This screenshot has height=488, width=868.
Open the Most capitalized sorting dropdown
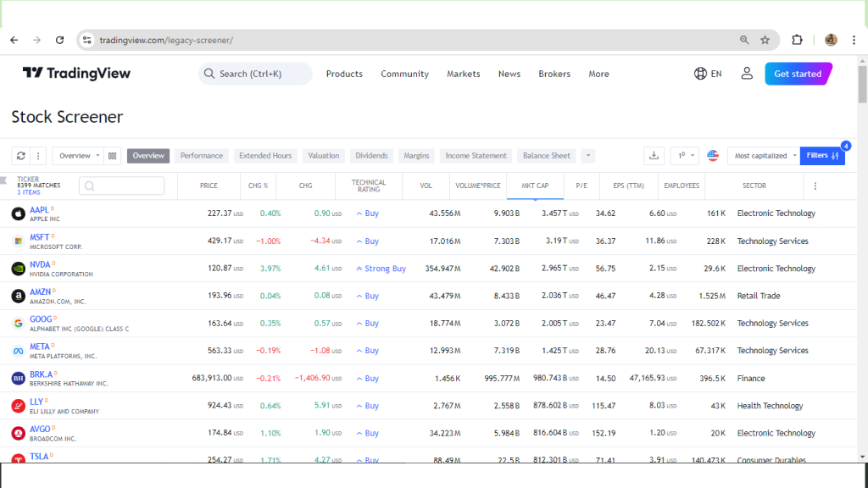coord(761,156)
